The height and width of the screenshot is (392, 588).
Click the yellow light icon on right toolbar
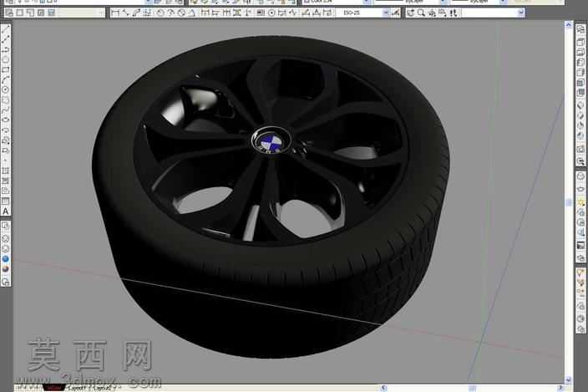click(580, 203)
